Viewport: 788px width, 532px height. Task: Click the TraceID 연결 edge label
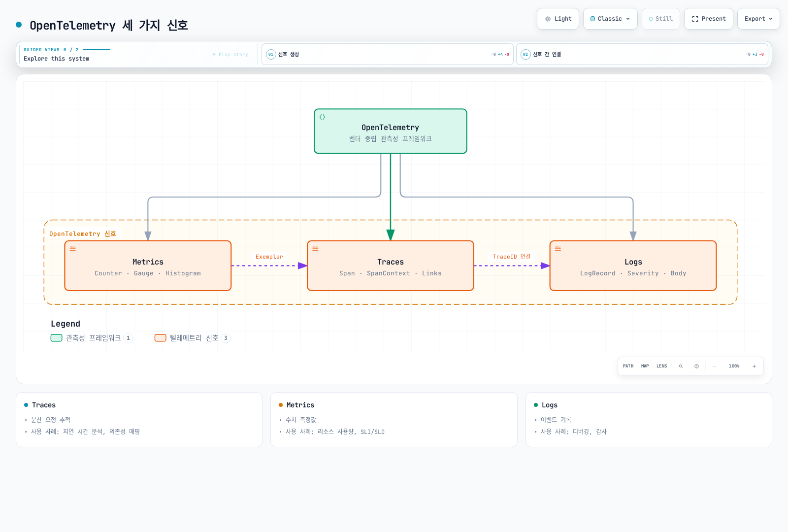(x=512, y=257)
